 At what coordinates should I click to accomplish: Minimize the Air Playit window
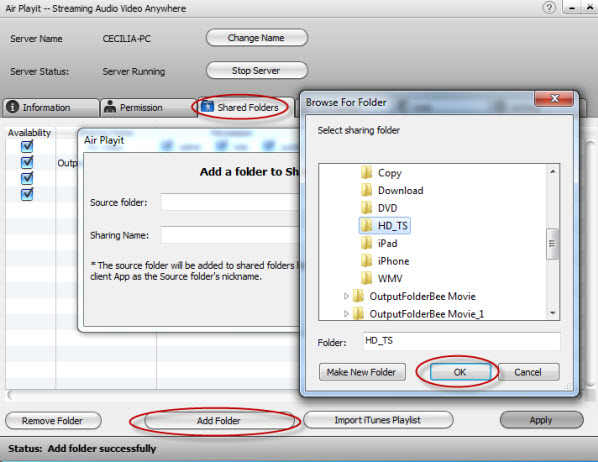[572, 8]
